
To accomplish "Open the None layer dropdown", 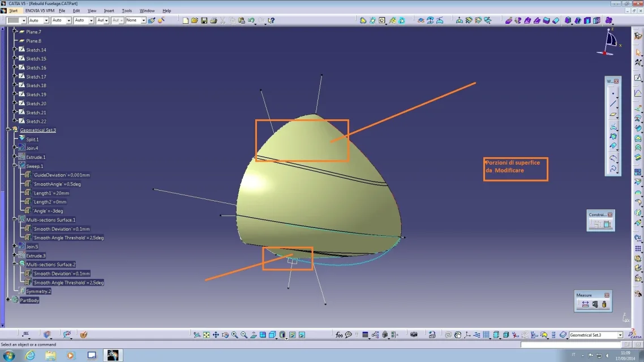I will [143, 20].
